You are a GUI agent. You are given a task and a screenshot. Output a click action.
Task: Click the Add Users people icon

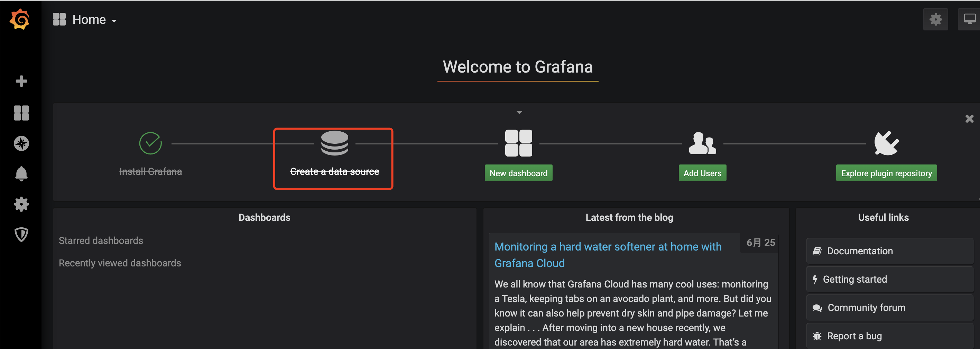[703, 143]
